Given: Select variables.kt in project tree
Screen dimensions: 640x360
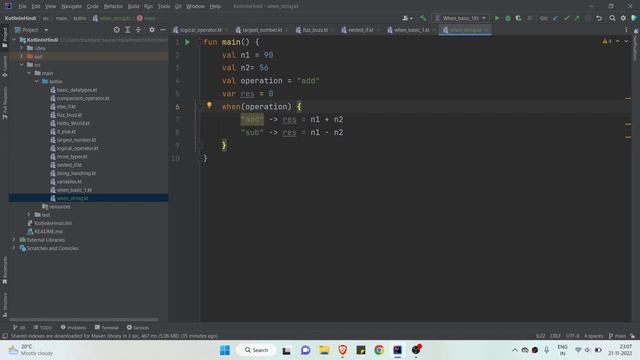Looking at the screenshot, I should 69,182.
